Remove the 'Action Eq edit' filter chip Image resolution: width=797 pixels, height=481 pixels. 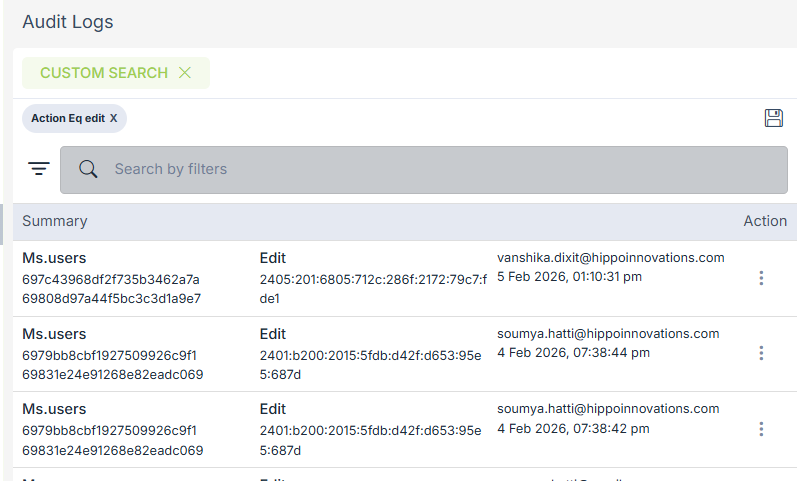pyautogui.click(x=113, y=118)
